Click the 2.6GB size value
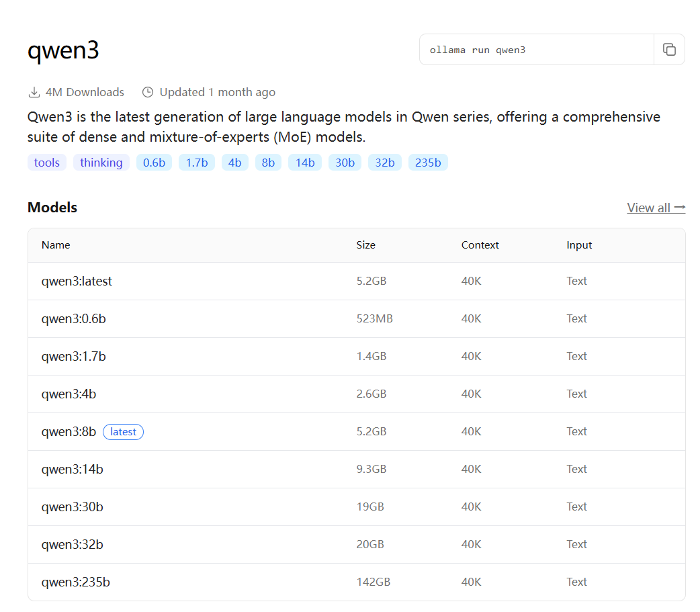Image resolution: width=700 pixels, height=612 pixels. pos(371,394)
